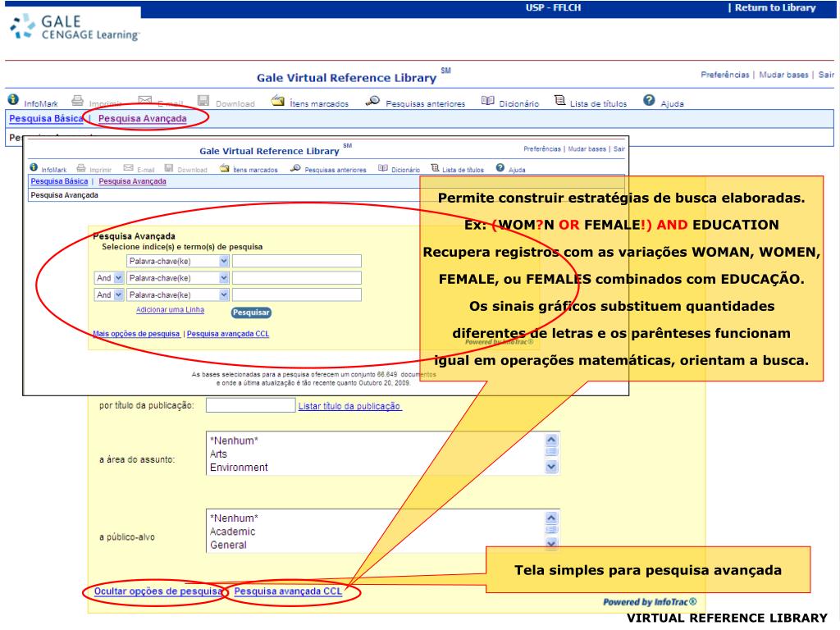Click Preferências in the inset window
Screen dimensions: 840x630
click(542, 149)
